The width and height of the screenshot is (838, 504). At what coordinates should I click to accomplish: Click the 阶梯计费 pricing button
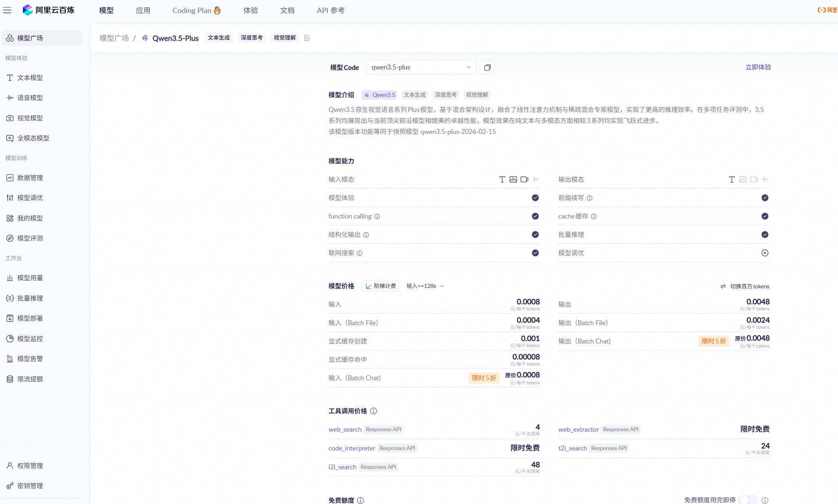pyautogui.click(x=380, y=286)
